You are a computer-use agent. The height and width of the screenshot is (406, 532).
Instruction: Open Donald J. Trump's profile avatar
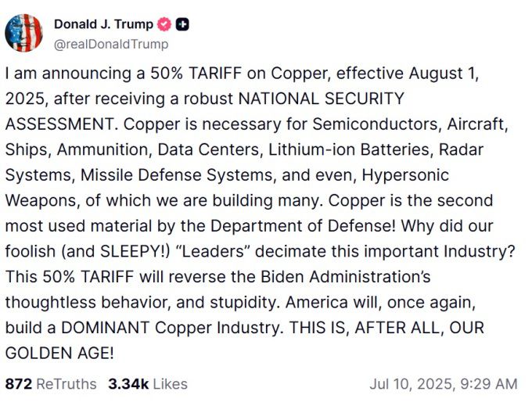coord(23,33)
